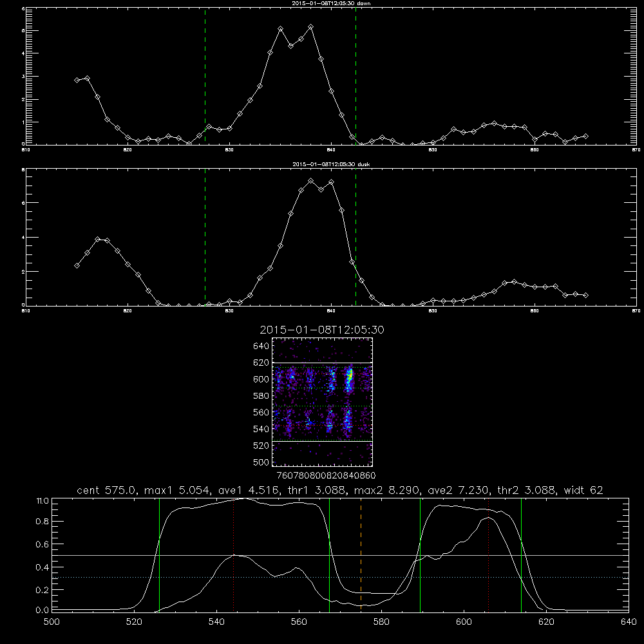
Task: Click the color spectral image thumbnail
Action: [x=323, y=402]
